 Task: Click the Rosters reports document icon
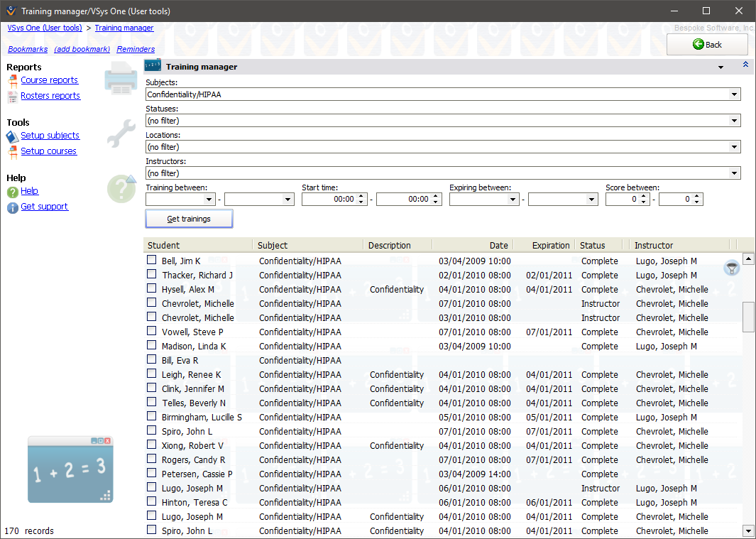(x=13, y=95)
